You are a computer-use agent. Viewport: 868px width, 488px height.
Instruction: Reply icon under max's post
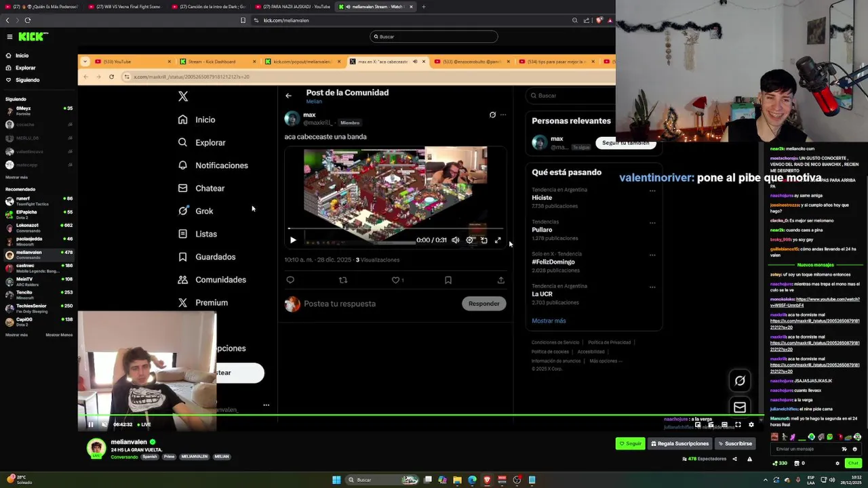(290, 280)
